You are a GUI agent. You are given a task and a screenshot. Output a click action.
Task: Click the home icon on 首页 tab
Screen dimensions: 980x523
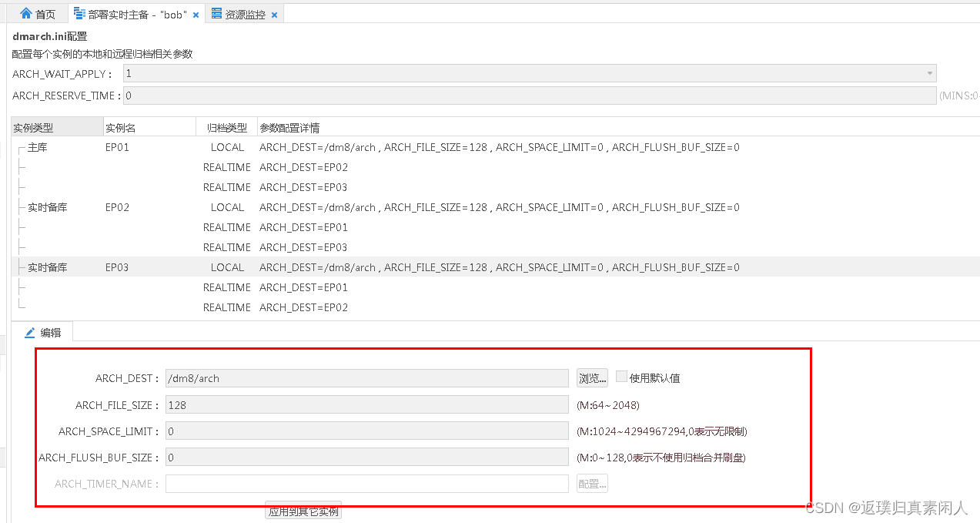tap(25, 14)
